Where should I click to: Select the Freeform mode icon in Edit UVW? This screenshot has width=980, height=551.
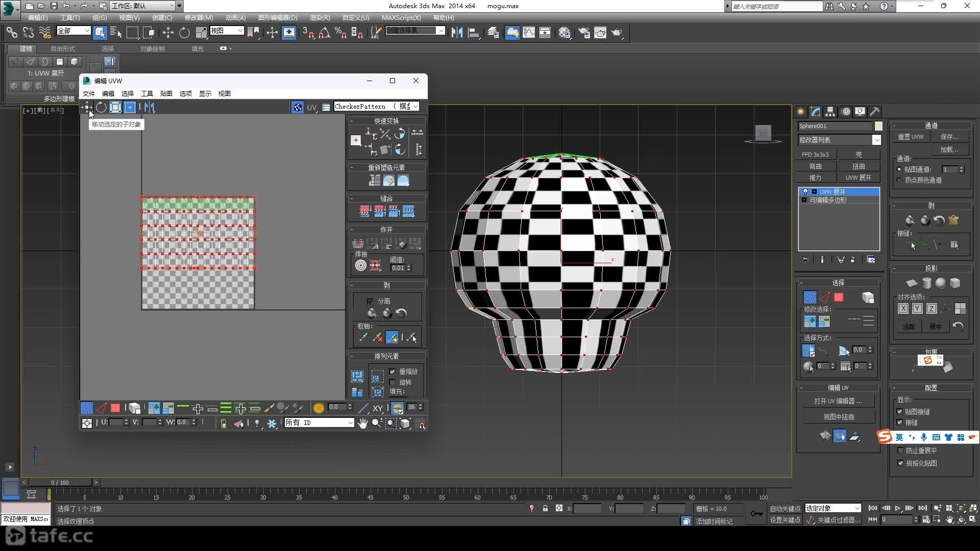point(130,107)
